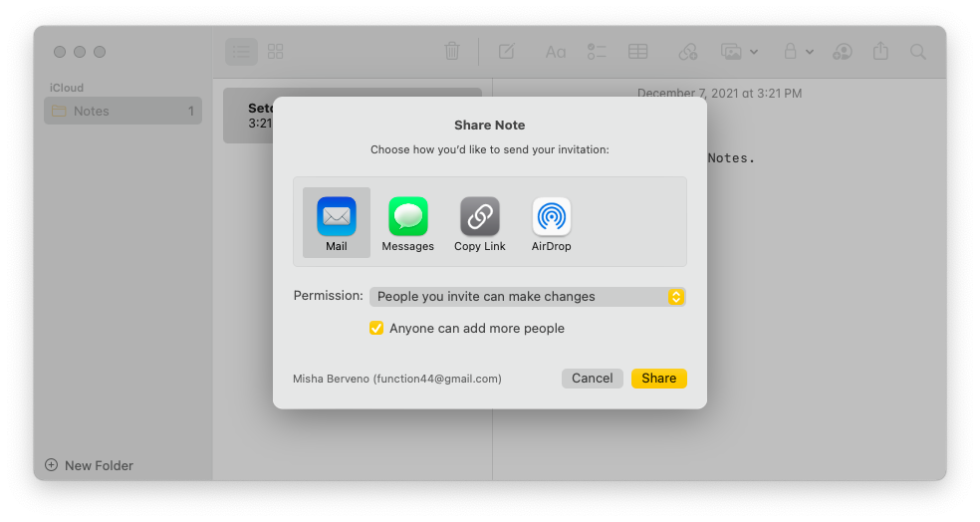This screenshot has height=522, width=980.
Task: Expand the lock icon dropdown chevron
Action: (810, 52)
